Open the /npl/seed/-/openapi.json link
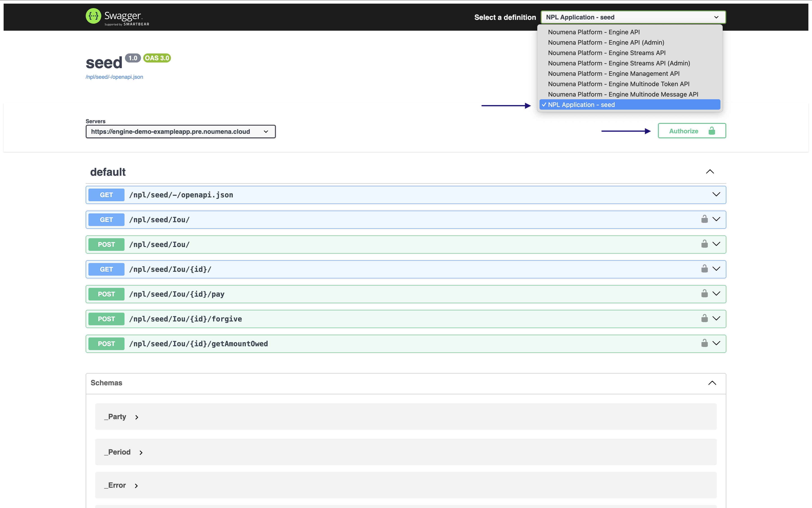The width and height of the screenshot is (812, 508). pos(114,77)
